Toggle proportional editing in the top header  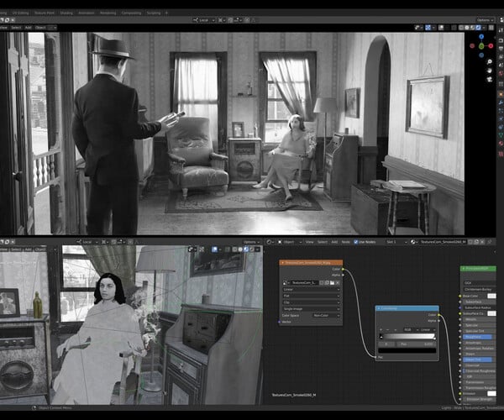pos(247,20)
